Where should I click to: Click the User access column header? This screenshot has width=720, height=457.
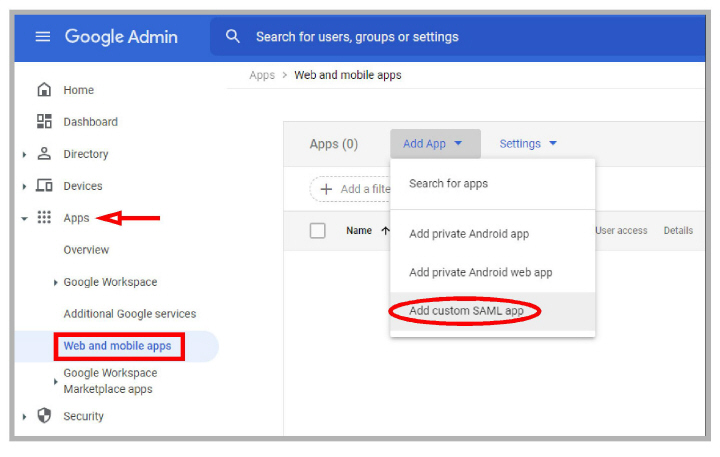(x=621, y=231)
